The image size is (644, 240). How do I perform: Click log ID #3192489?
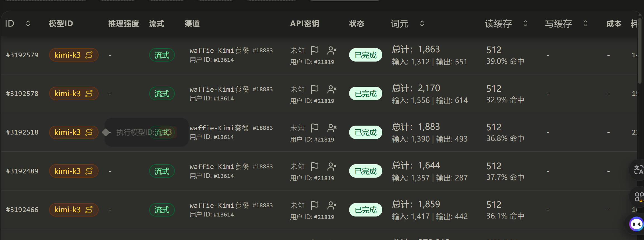pos(22,171)
